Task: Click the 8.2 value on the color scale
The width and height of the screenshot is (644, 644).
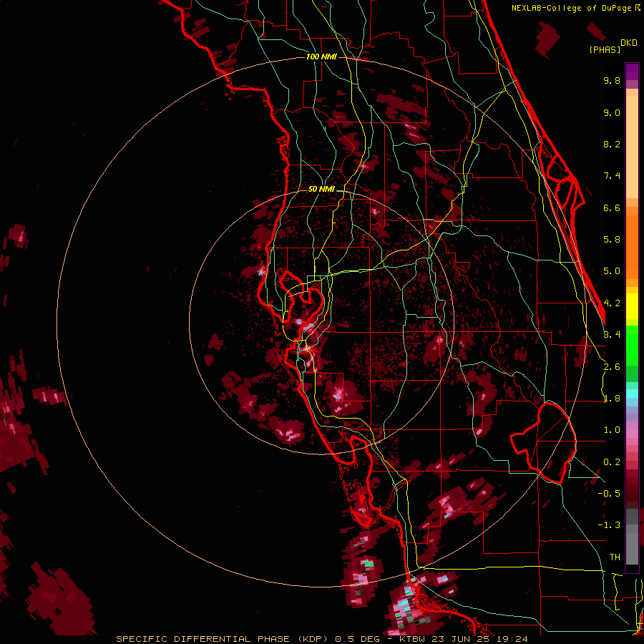Action: 612,145
